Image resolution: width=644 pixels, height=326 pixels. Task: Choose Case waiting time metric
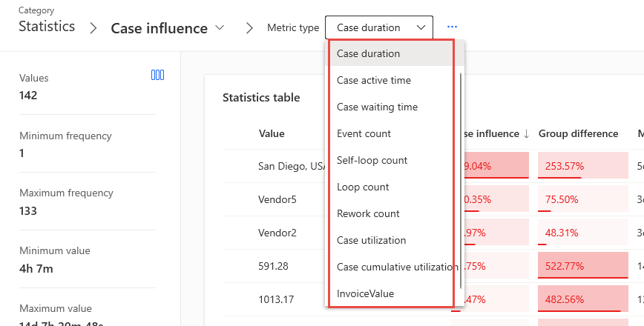coord(377,107)
